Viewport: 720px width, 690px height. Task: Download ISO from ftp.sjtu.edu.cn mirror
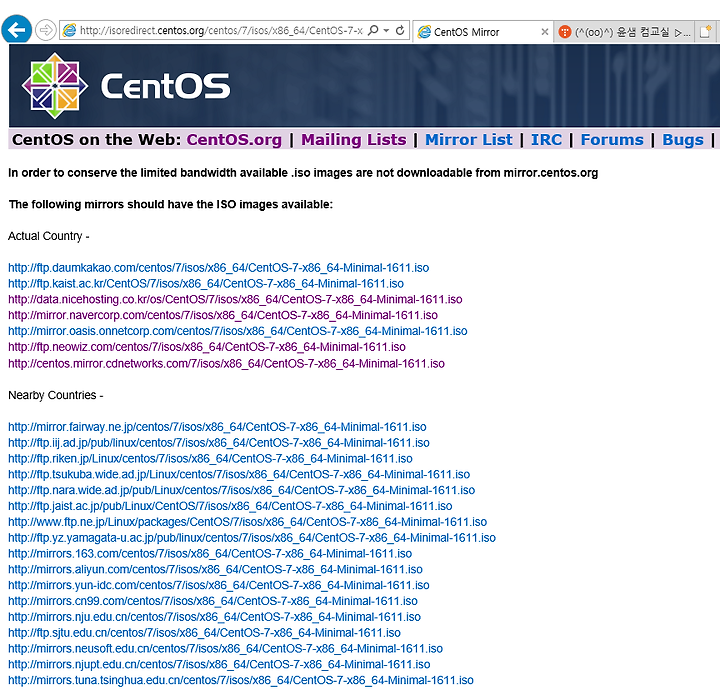click(x=204, y=633)
